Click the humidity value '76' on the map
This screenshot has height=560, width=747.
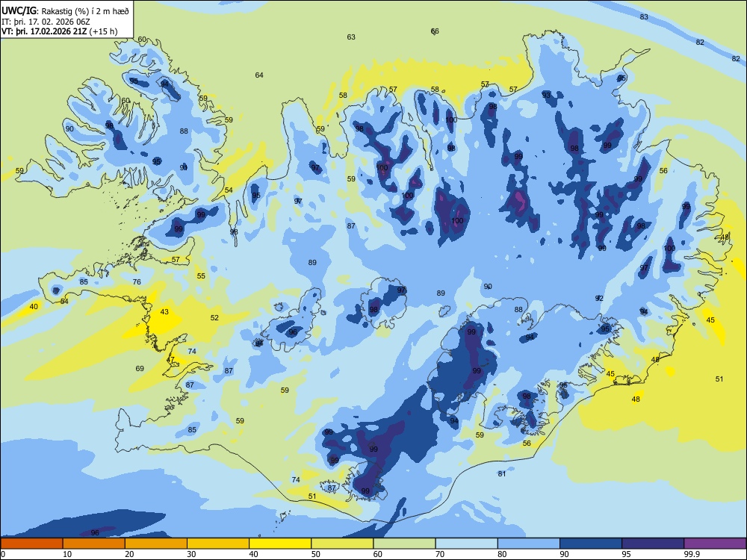[137, 281]
